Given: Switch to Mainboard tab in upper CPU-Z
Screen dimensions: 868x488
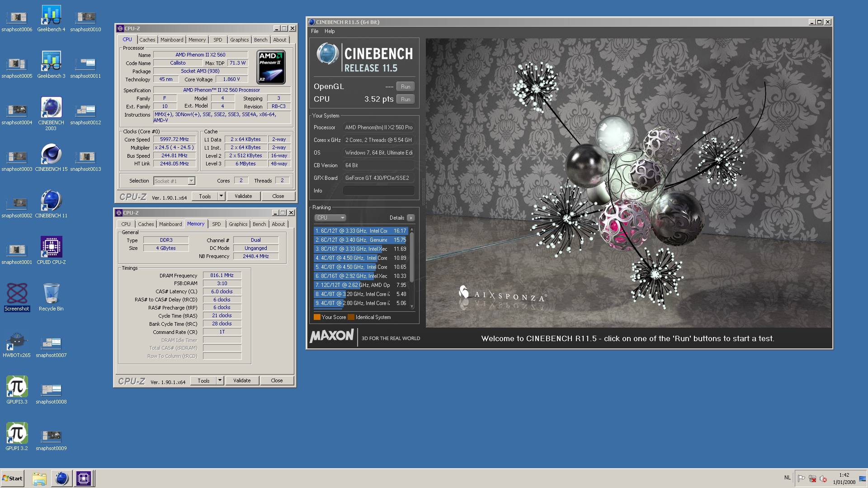Looking at the screenshot, I should [172, 40].
